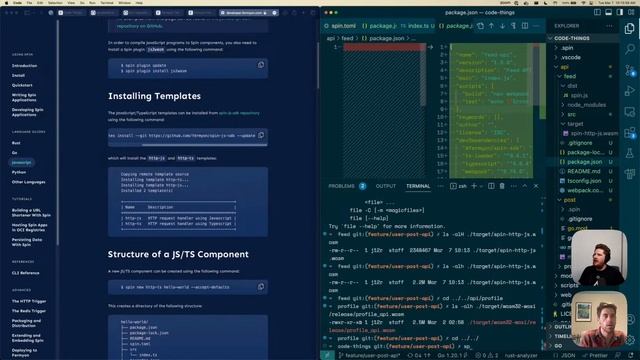Open package.json file in Explorer tree

[x=584, y=162]
